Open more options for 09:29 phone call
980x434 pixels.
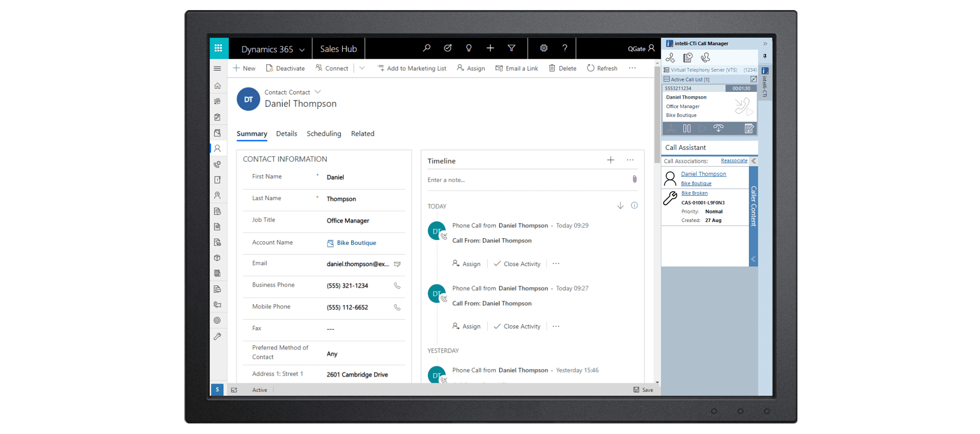(x=556, y=264)
